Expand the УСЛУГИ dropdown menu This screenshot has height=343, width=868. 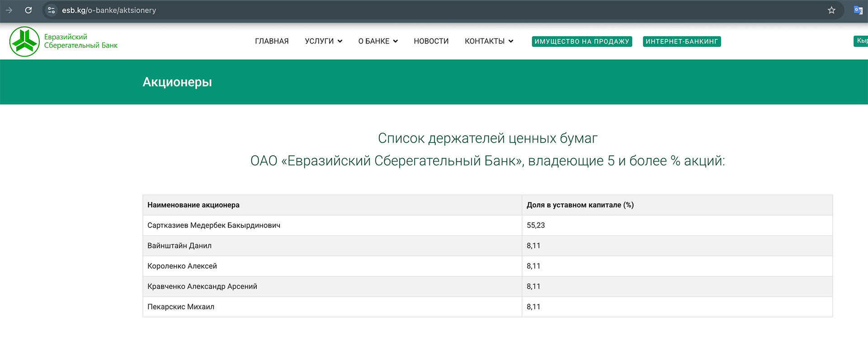tap(324, 41)
